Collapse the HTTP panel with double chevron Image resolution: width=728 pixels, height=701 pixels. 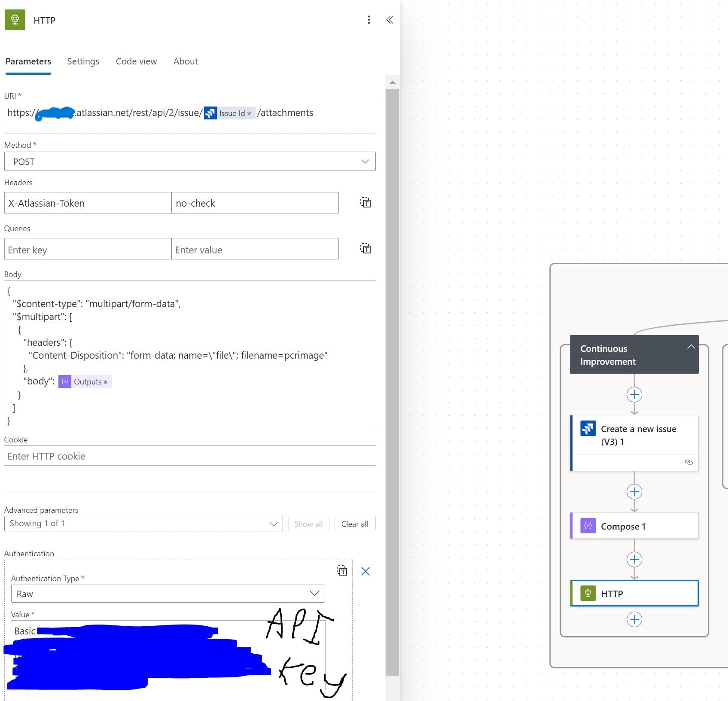tap(390, 20)
